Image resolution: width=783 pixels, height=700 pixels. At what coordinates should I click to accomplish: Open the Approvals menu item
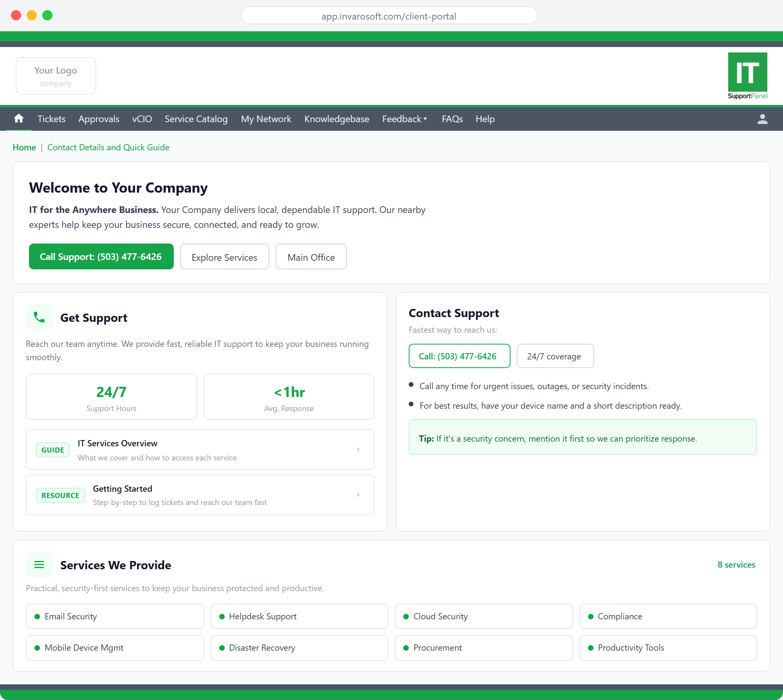click(x=99, y=119)
